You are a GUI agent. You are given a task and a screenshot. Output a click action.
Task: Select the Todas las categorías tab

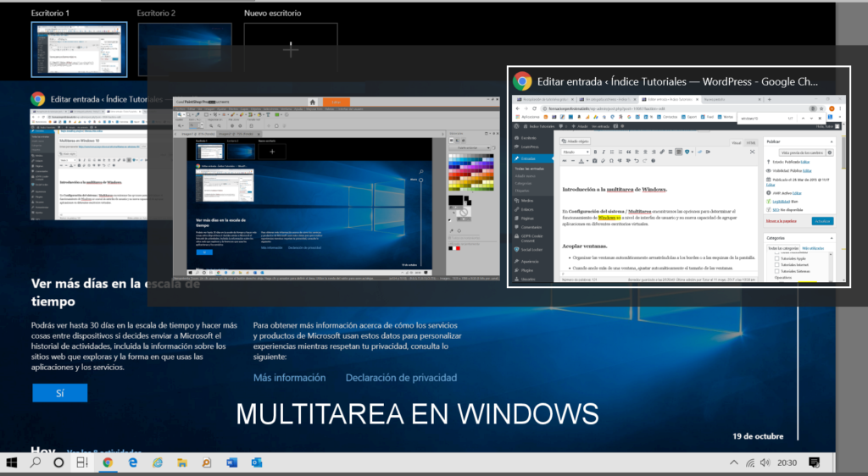pos(783,248)
